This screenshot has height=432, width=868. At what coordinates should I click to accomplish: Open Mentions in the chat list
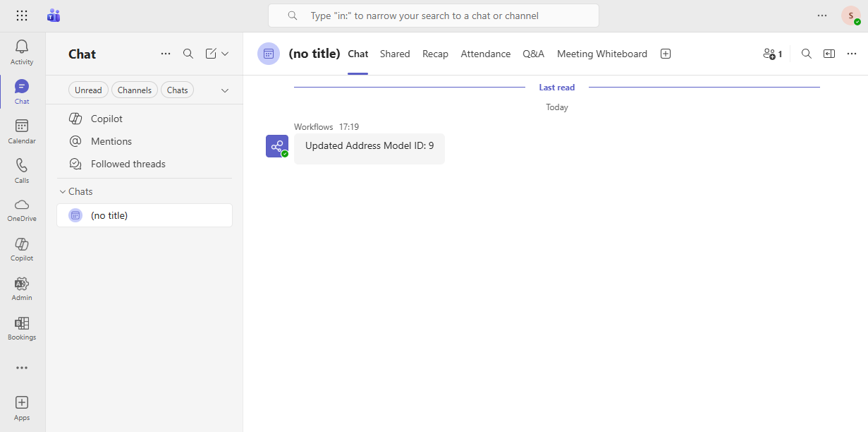point(111,141)
